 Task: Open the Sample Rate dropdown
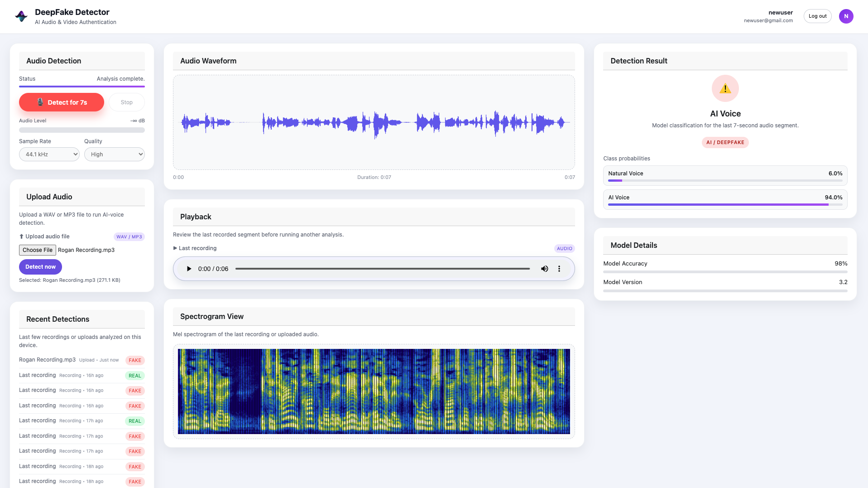[49, 154]
